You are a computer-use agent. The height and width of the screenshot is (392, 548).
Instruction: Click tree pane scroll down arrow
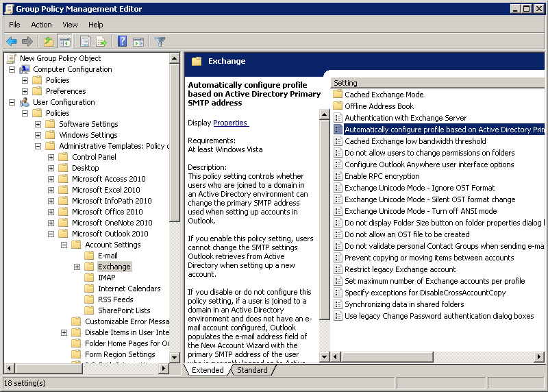pyautogui.click(x=174, y=357)
